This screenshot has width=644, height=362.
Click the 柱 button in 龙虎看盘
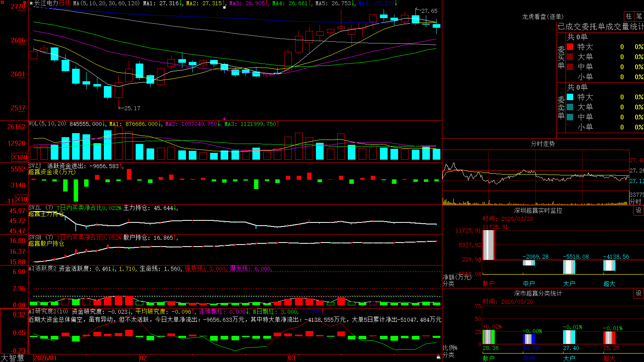pyautogui.click(x=629, y=16)
